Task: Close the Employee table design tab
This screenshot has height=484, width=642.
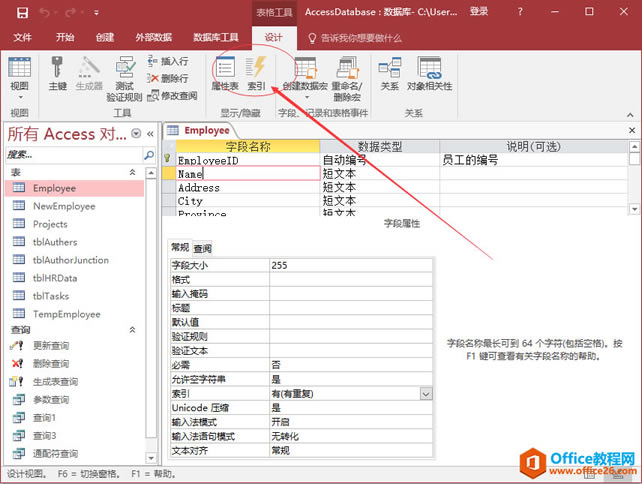Action: [632, 131]
